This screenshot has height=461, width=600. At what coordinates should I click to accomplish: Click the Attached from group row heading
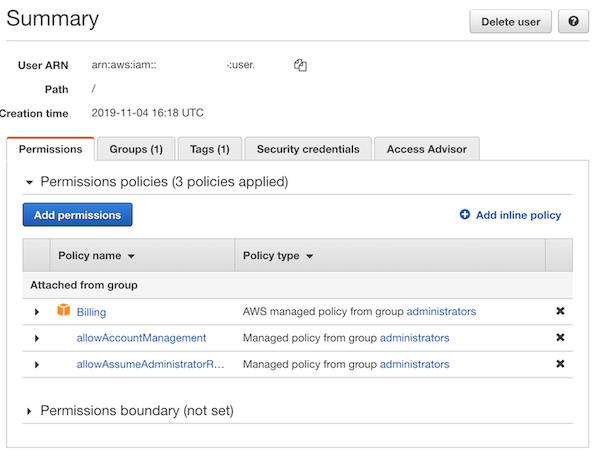tap(84, 285)
